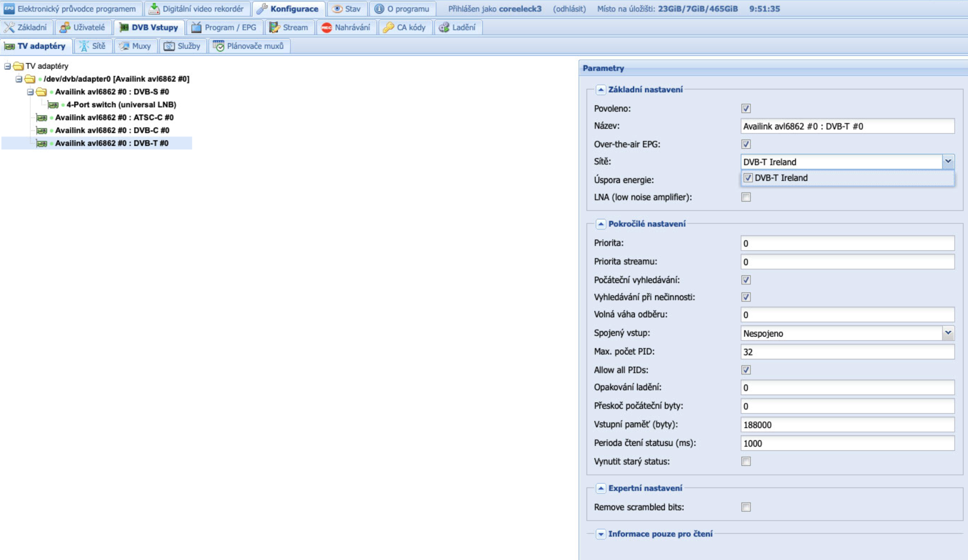This screenshot has height=560, width=968.
Task: Open the CA kódy key icon tab
Action: click(405, 27)
